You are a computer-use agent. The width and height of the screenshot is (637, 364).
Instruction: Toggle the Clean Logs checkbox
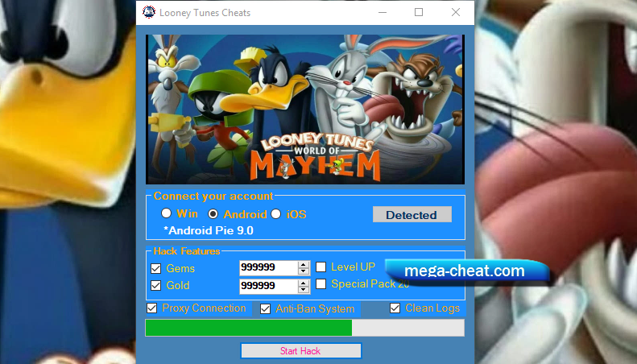(395, 308)
